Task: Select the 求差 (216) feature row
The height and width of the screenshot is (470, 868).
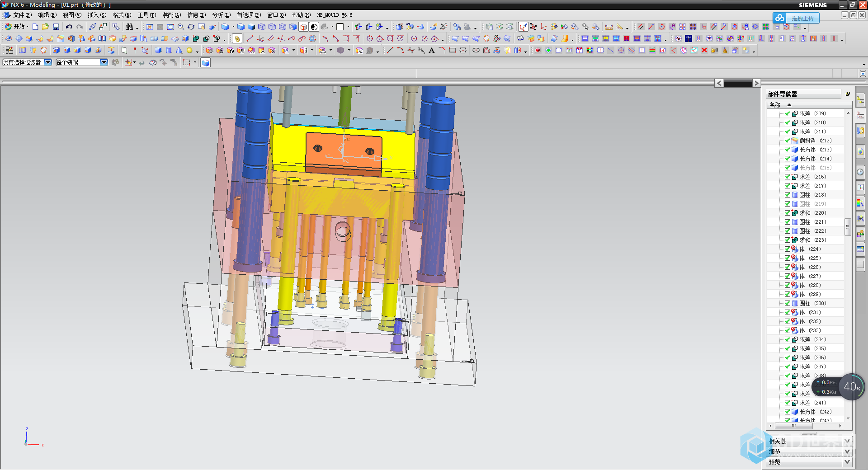Action: click(x=805, y=177)
